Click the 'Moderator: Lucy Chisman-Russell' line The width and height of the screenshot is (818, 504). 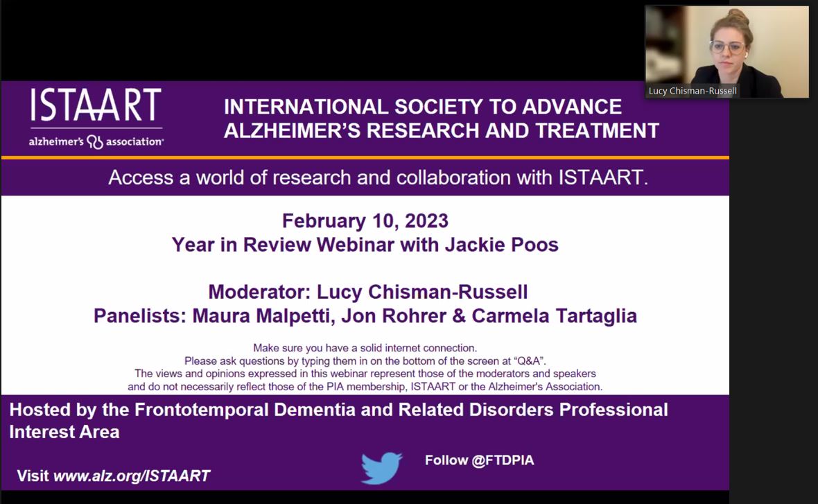(x=368, y=292)
